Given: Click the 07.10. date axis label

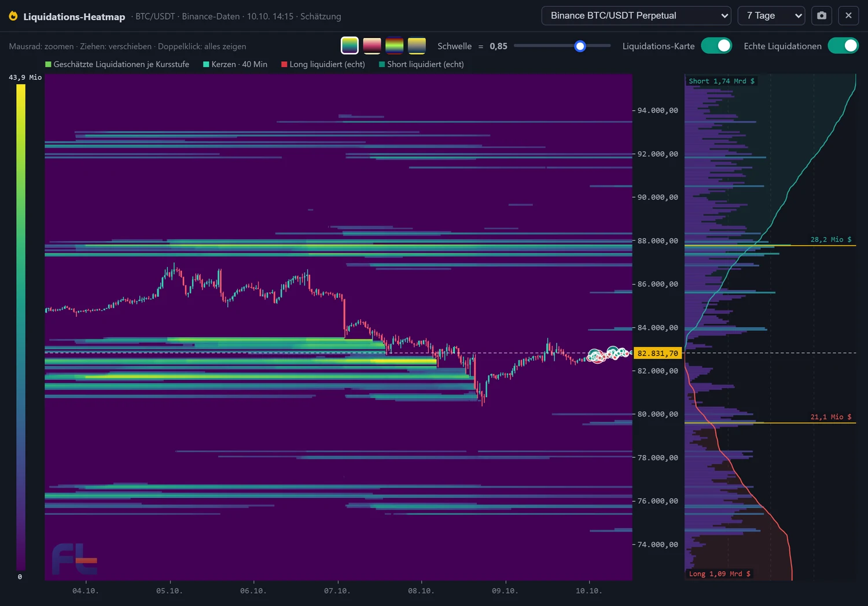Looking at the screenshot, I should click(337, 590).
